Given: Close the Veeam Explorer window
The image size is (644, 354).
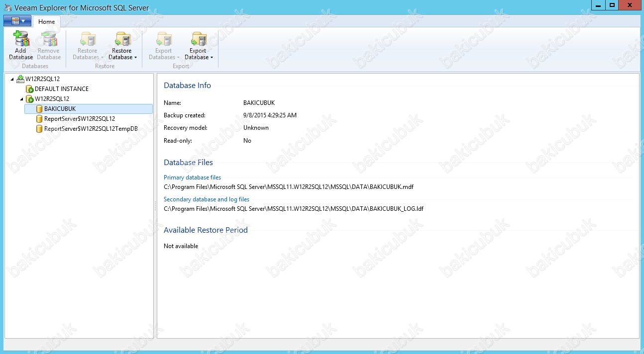Looking at the screenshot, I should 630,5.
